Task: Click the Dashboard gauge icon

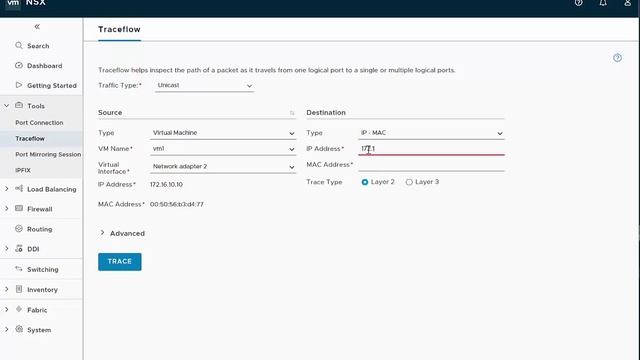Action: (x=19, y=65)
